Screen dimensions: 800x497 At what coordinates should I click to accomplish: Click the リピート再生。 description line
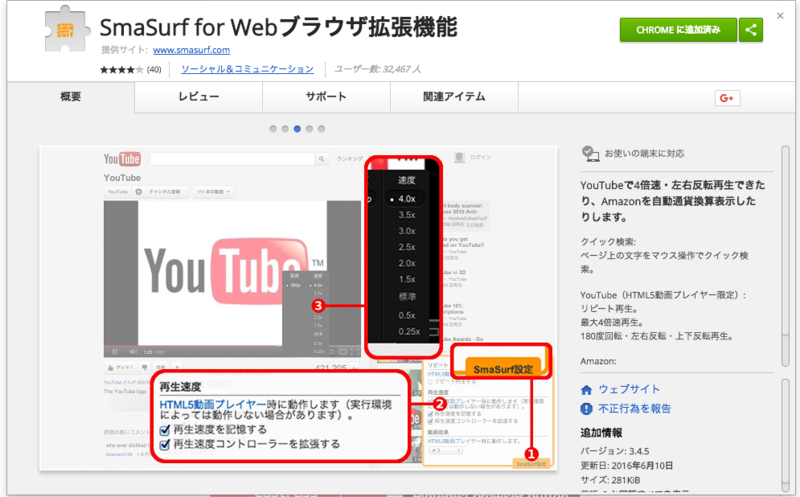[609, 309]
